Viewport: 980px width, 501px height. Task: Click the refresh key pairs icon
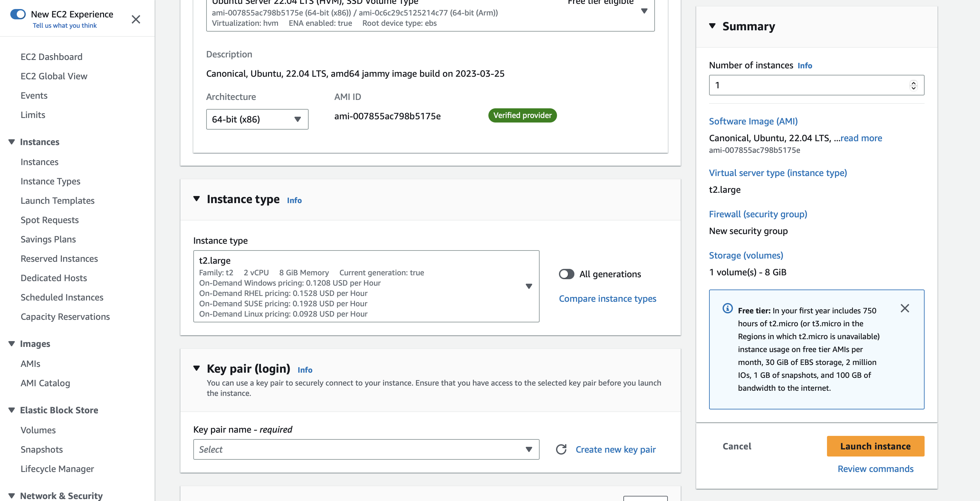coord(561,450)
